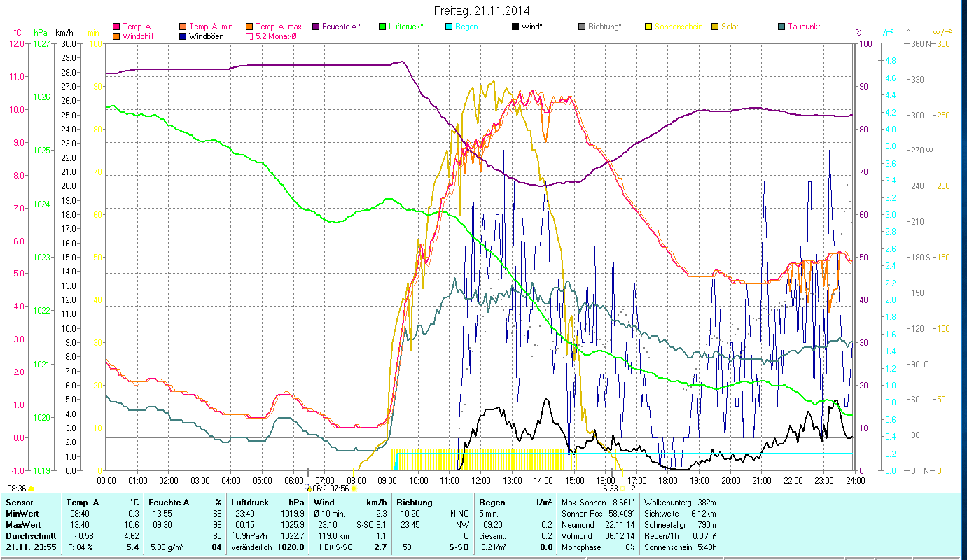Click the '04:00' time axis label

pyautogui.click(x=231, y=480)
